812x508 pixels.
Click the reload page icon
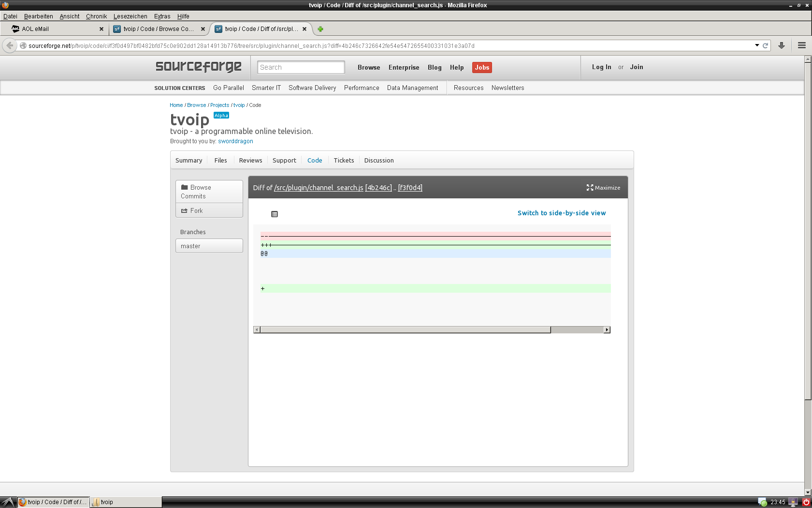[766, 45]
